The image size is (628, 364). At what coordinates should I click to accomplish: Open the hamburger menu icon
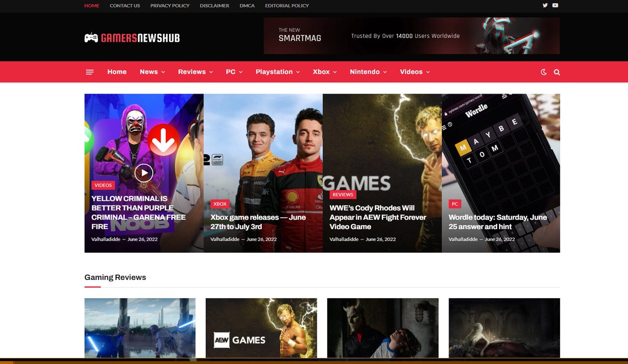tap(89, 72)
